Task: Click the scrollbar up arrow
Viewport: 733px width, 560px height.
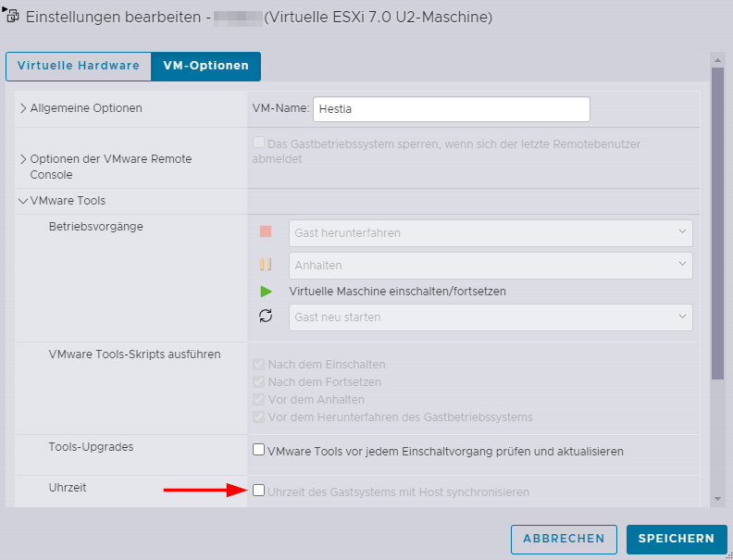Action: tap(717, 60)
